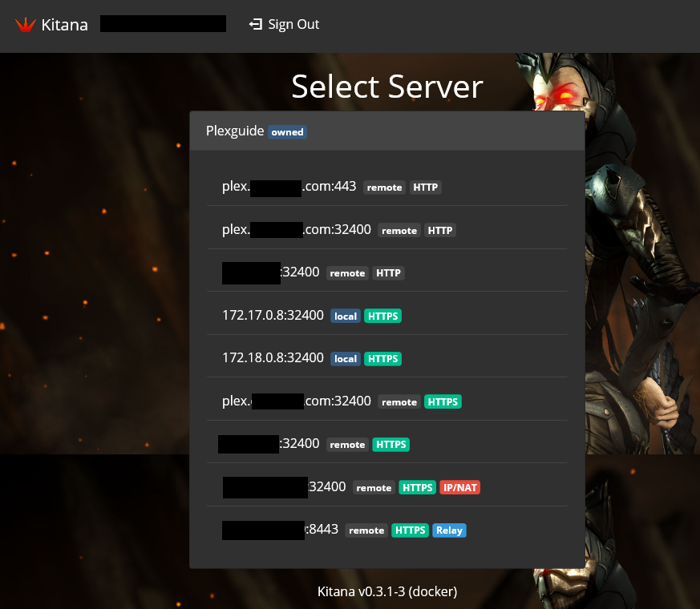
Task: Select the 32400 connection marked IP/NAT
Action: 387,486
